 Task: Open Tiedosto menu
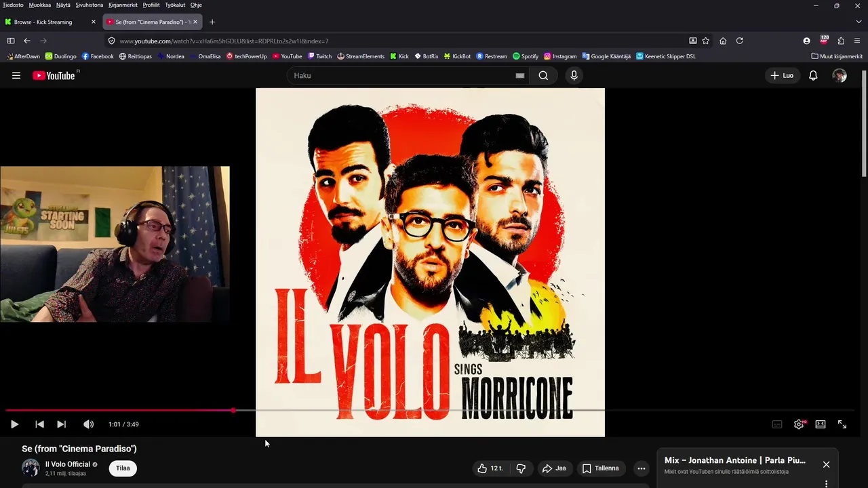tap(13, 5)
